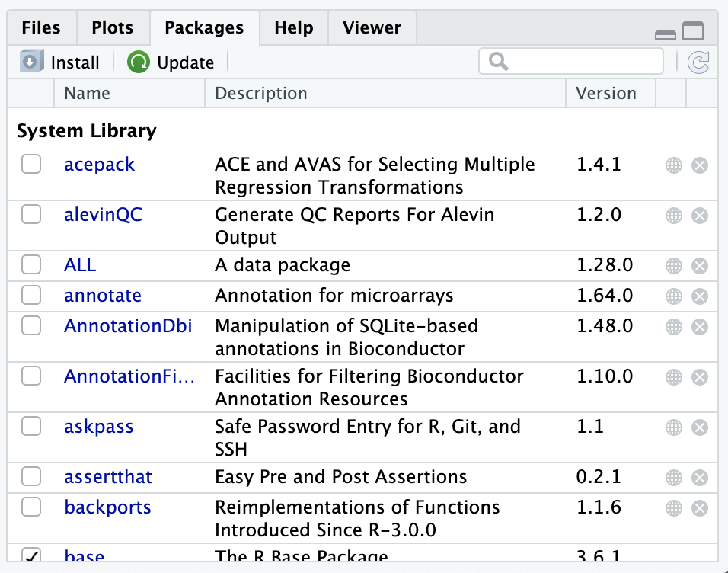Minimize the Packages pane
Image resolution: width=728 pixels, height=573 pixels.
[x=665, y=34]
